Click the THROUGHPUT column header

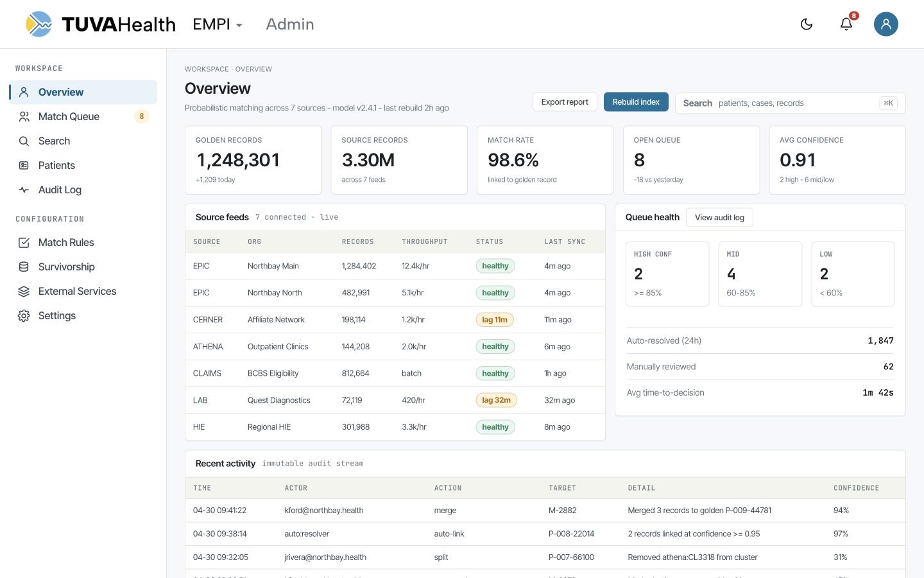pyautogui.click(x=425, y=242)
